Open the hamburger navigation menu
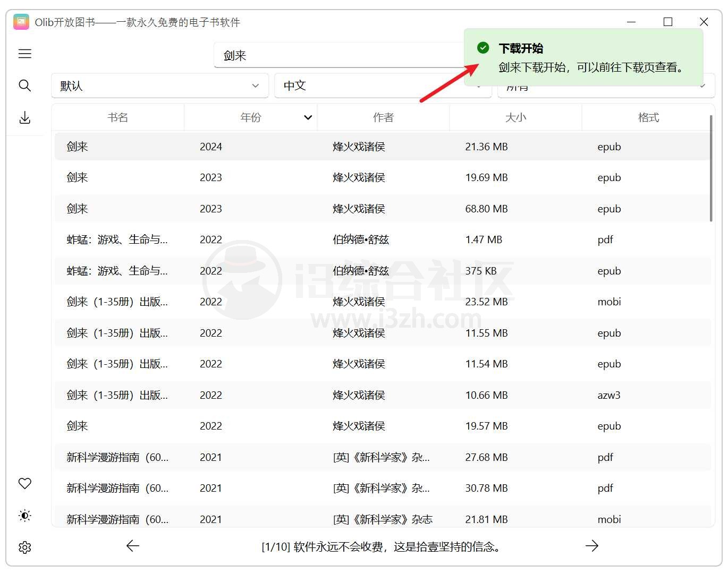This screenshot has width=728, height=574. click(x=25, y=54)
